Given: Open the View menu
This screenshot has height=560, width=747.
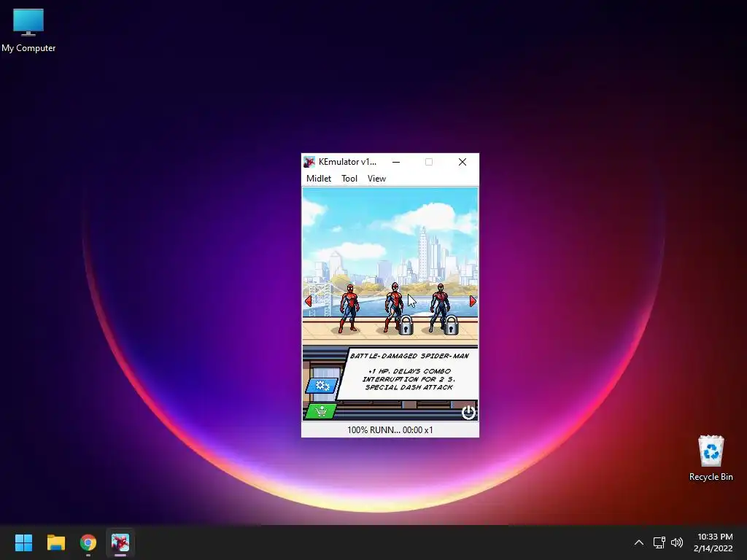Looking at the screenshot, I should 376,179.
